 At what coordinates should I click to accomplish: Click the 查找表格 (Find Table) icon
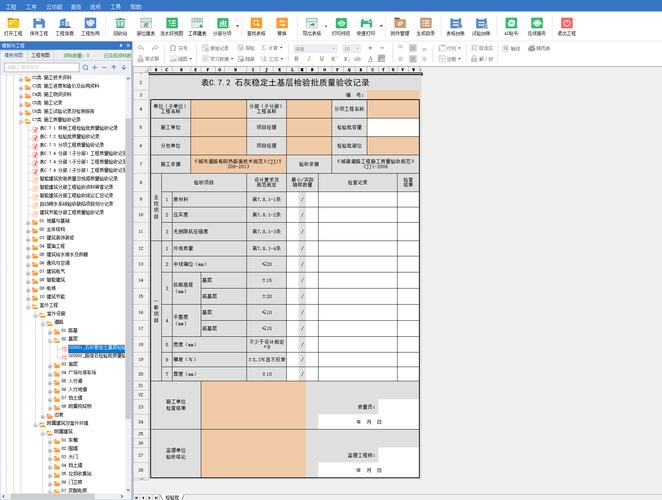(x=257, y=23)
